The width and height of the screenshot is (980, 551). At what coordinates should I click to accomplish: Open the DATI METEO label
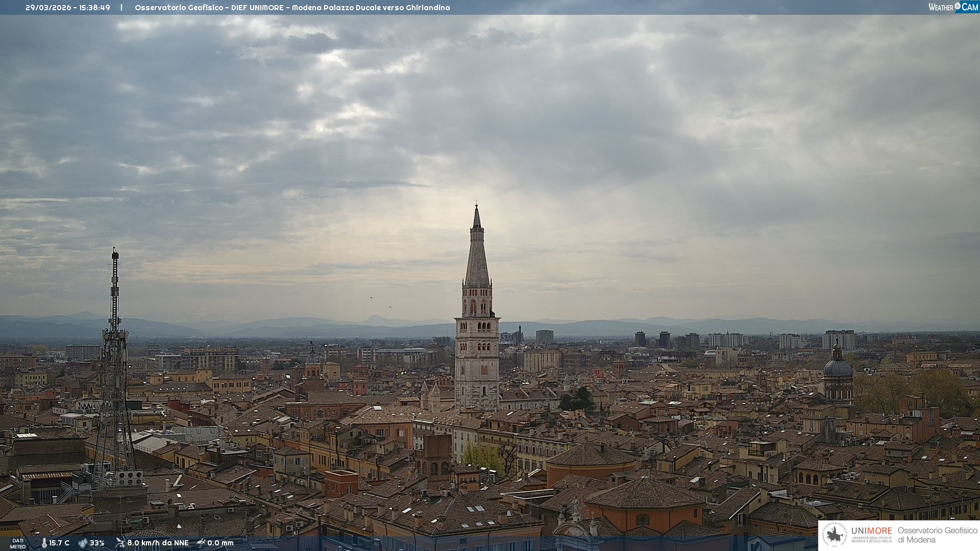pyautogui.click(x=18, y=543)
